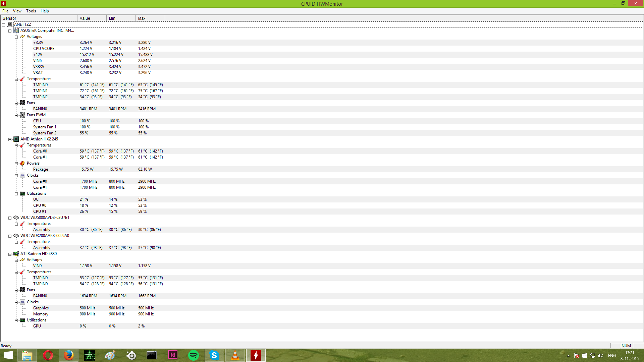644x362 pixels.
Task: Open the View menu
Action: [17, 11]
